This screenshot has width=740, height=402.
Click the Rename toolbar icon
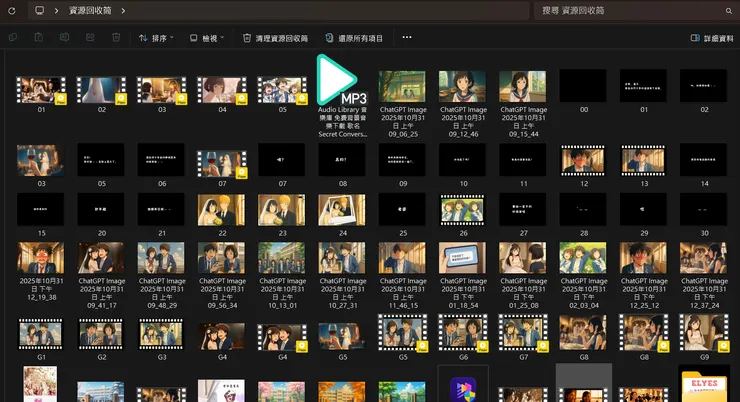(x=65, y=37)
